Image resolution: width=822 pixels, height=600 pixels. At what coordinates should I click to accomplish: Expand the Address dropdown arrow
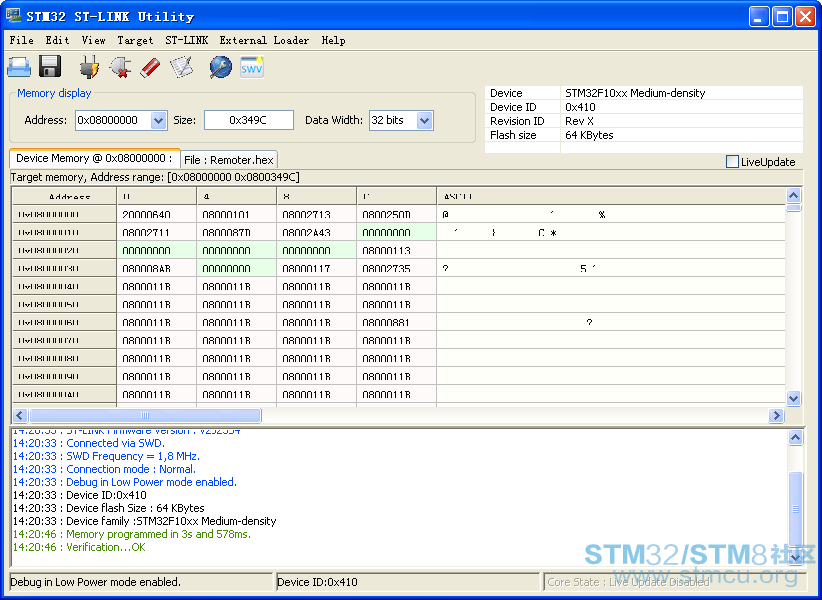(x=158, y=121)
